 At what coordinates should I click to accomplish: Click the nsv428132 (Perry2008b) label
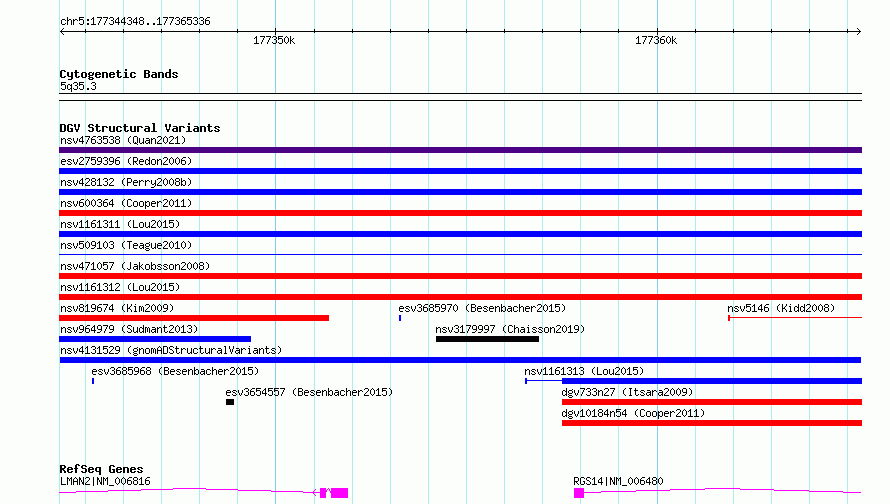point(126,182)
